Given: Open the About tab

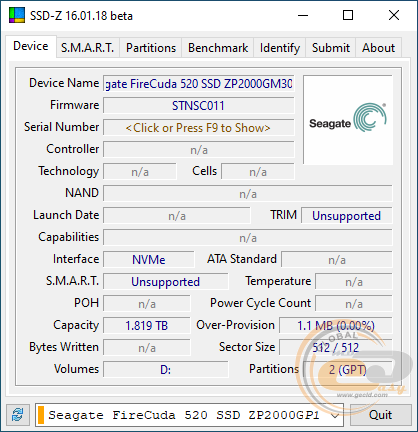Looking at the screenshot, I should 378,48.
